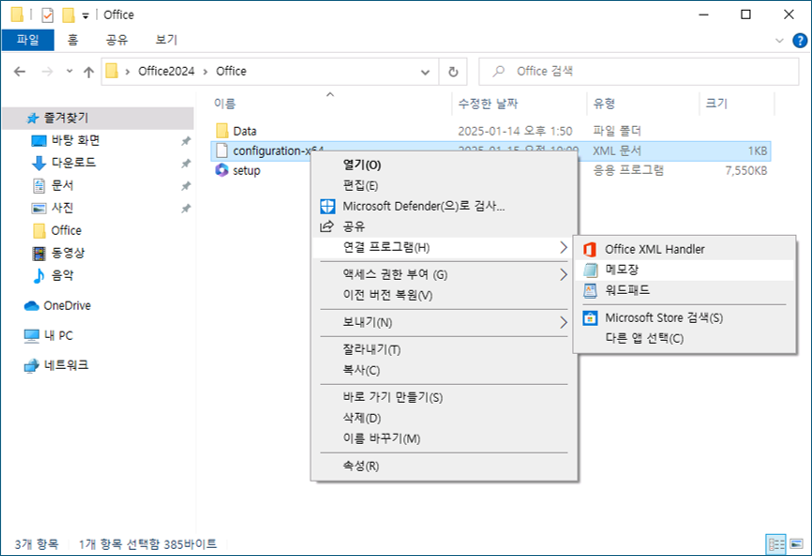
Task: Click Office2024 in the address bar
Action: coord(166,71)
